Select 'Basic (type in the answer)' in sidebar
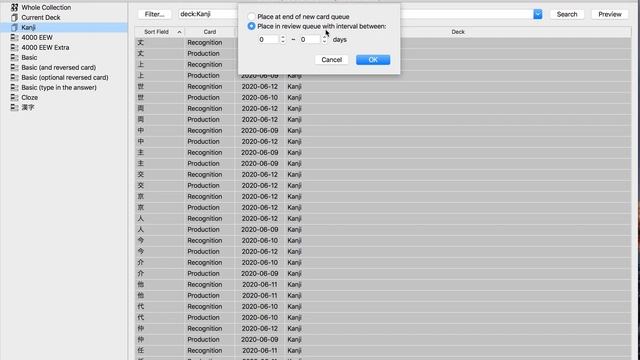Screen dimensions: 640x360 pyautogui.click(x=59, y=87)
